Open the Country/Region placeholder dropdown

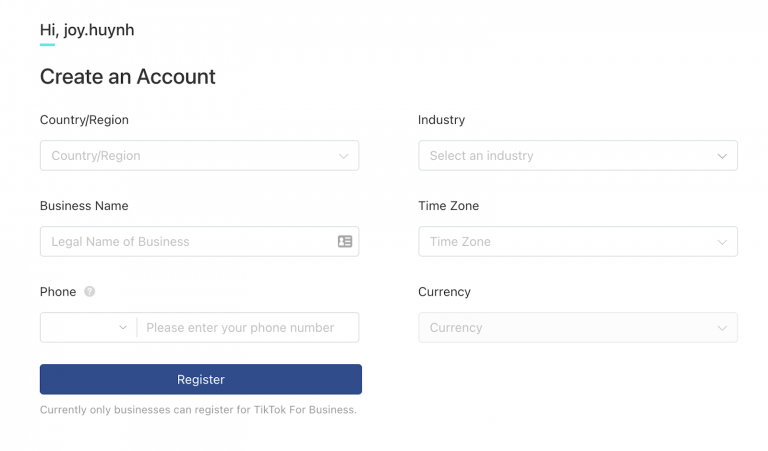coord(190,156)
